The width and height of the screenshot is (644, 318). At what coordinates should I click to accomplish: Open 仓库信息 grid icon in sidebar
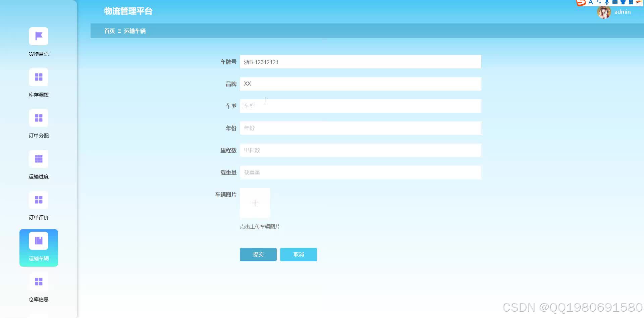click(x=39, y=281)
